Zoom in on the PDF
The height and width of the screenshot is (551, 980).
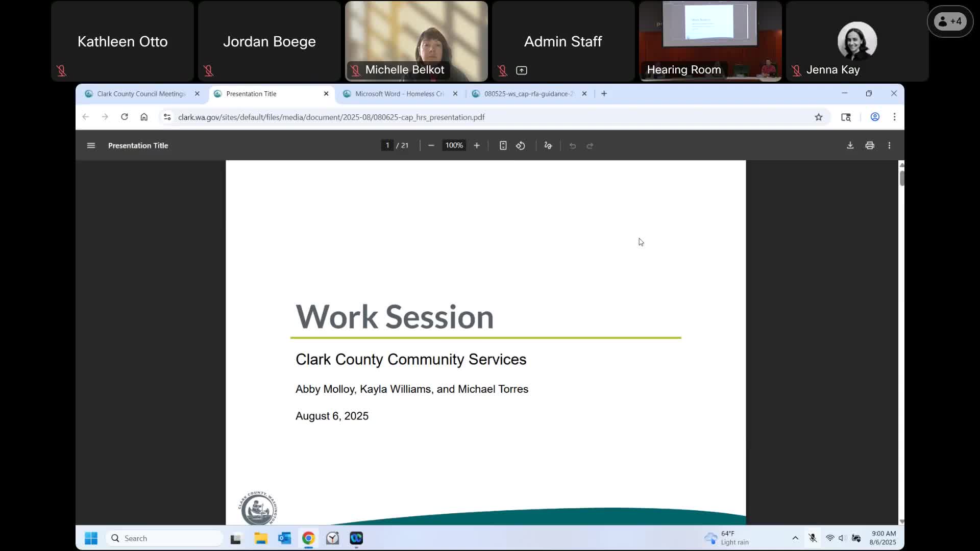pos(476,145)
